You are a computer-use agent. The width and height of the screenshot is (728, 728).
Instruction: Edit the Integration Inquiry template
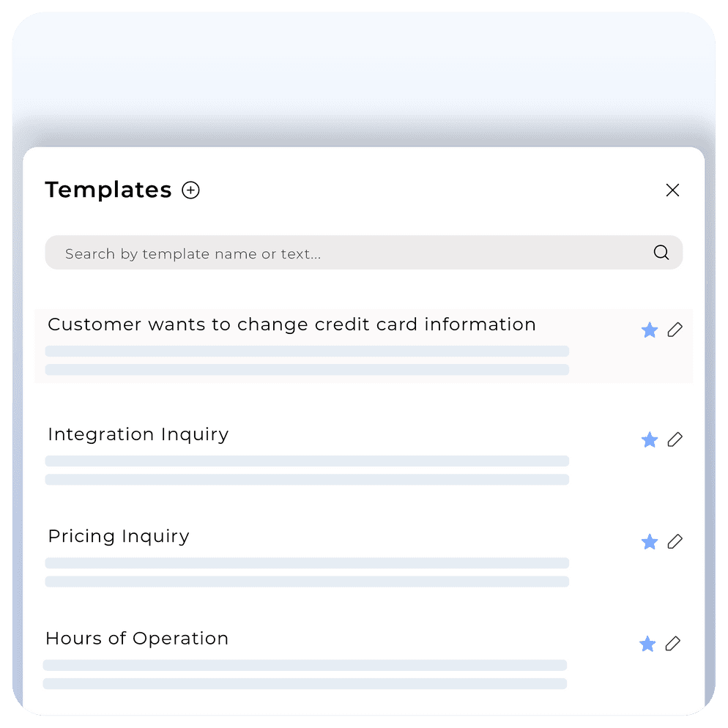(675, 439)
